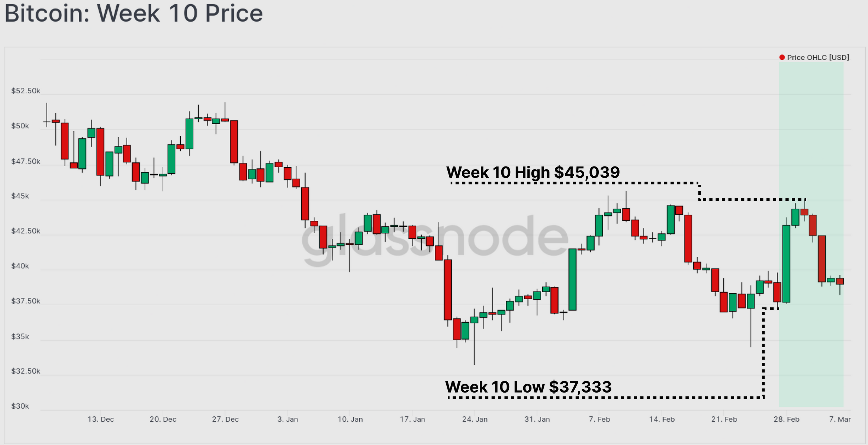Toggle the Price OHLC [USD] legend label
Viewport: 868px width, 445px height.
818,57
